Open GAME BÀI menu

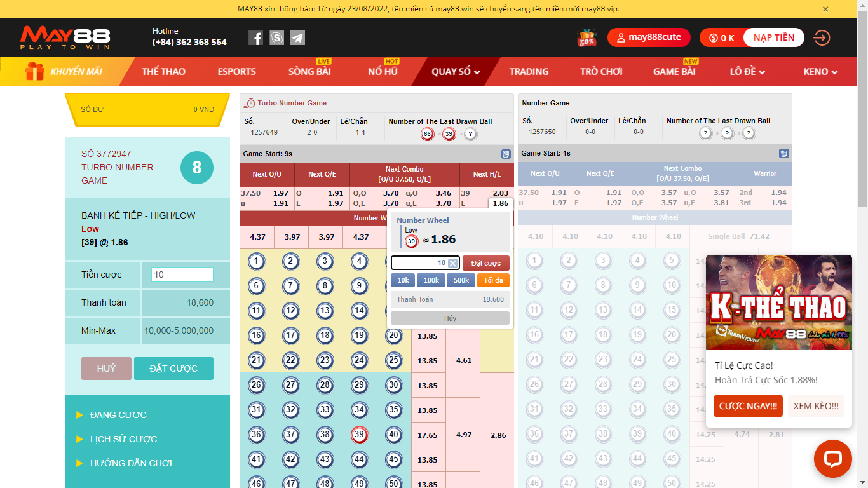point(674,71)
